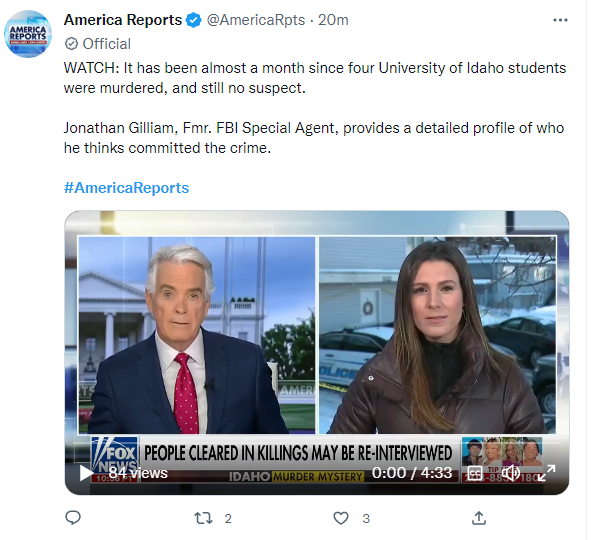Open the @AmericaRpts handle profile
Image resolution: width=593 pixels, height=540 pixels.
pyautogui.click(x=256, y=20)
